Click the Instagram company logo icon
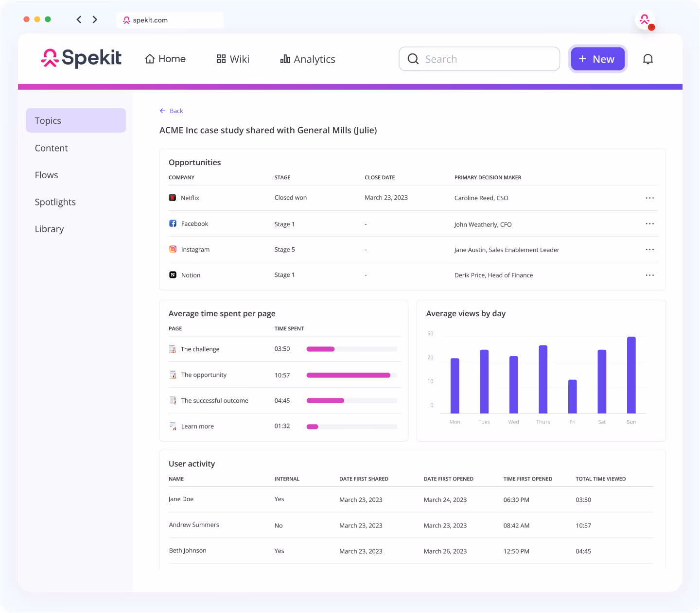Viewport: 700px width, 613px height. pyautogui.click(x=173, y=249)
